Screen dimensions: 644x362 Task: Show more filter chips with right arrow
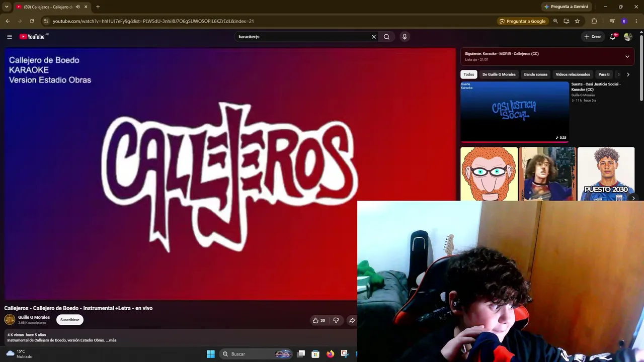point(628,74)
